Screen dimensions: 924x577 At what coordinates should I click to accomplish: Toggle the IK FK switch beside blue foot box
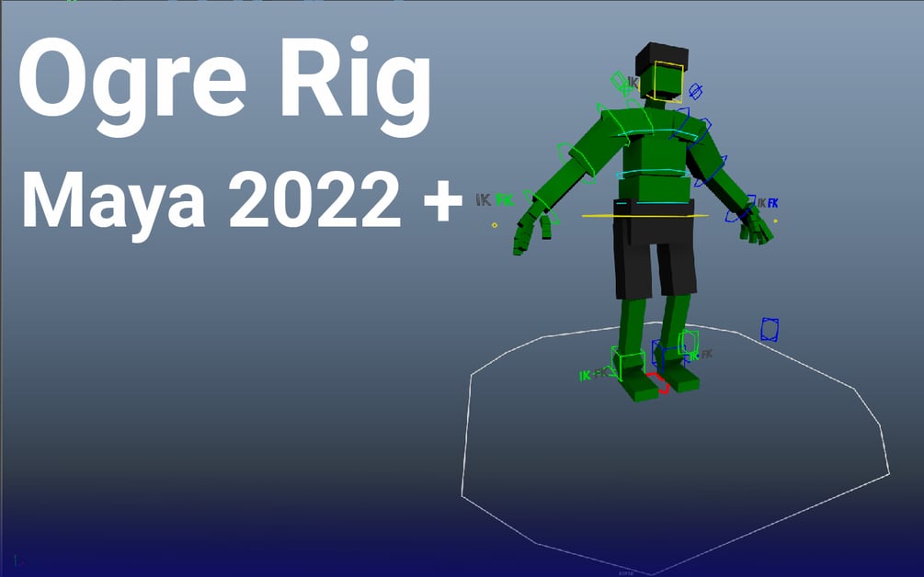pos(702,355)
